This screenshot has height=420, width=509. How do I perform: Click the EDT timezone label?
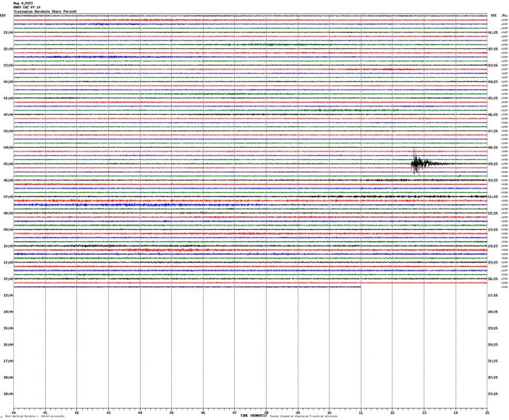[5, 16]
